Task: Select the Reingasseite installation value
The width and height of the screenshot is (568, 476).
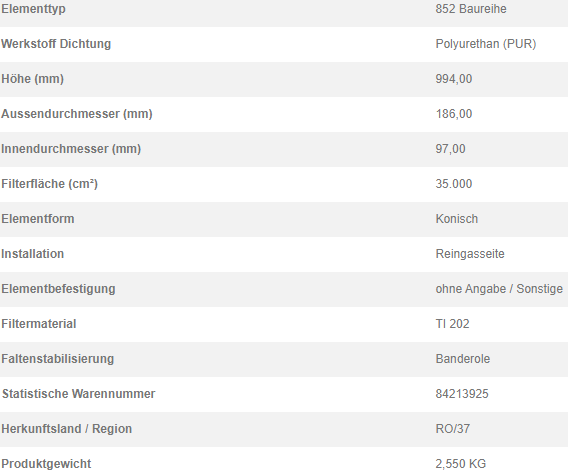Action: tap(470, 254)
